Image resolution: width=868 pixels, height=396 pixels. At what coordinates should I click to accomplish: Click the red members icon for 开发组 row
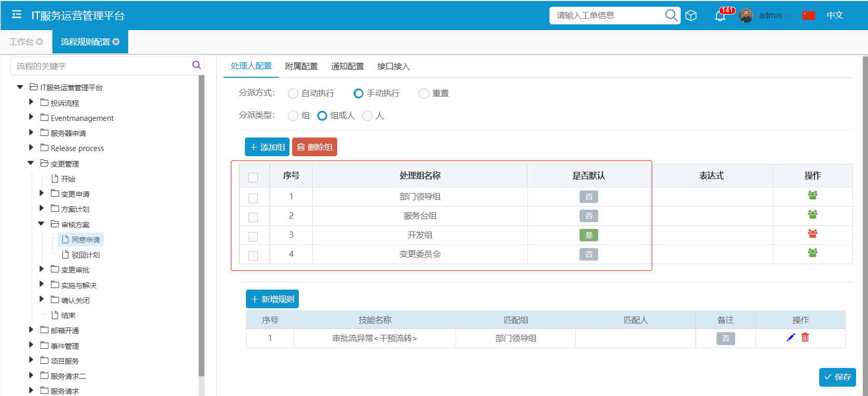812,234
